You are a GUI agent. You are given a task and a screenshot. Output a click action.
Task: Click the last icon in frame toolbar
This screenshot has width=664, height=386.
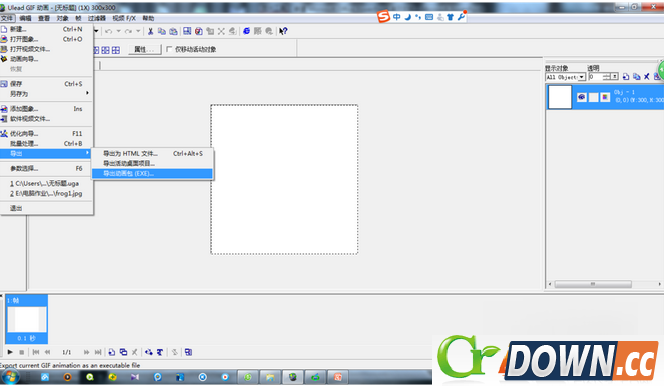tap(188, 352)
